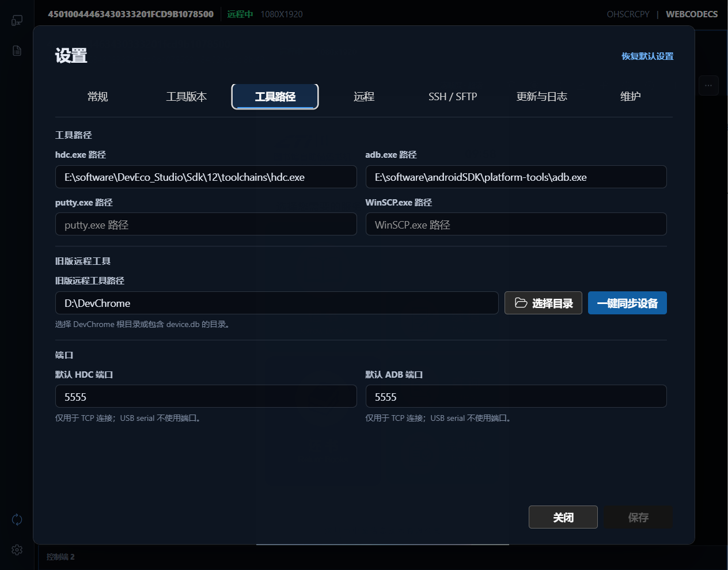Click the 默认 ADB 端口 input field
This screenshot has width=728, height=570.
point(516,396)
